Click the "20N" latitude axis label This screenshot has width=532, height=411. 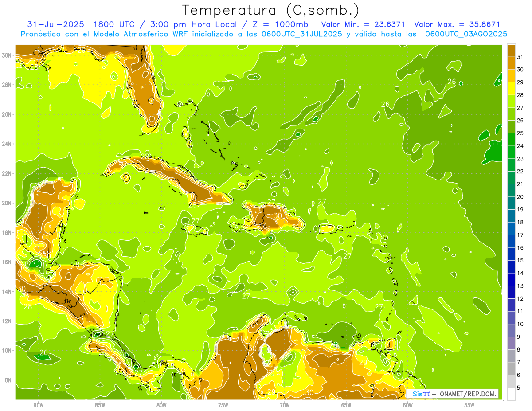(x=7, y=203)
